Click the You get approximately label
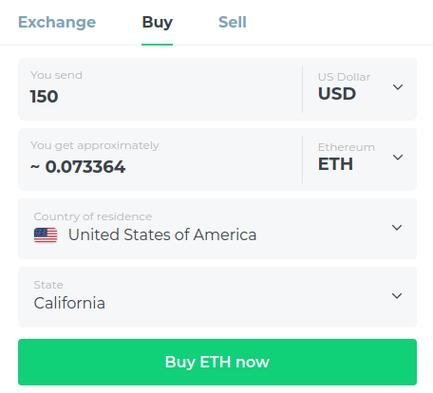433x393 pixels. pos(95,146)
